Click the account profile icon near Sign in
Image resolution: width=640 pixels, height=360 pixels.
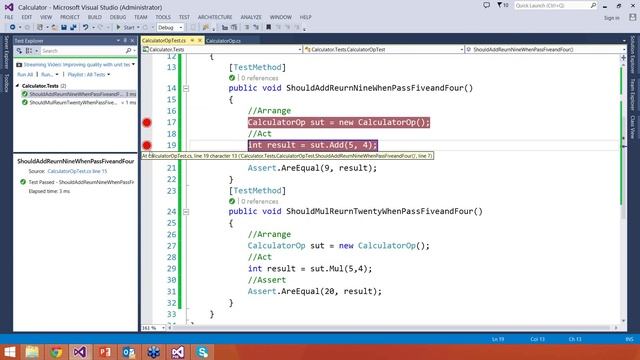[x=632, y=17]
